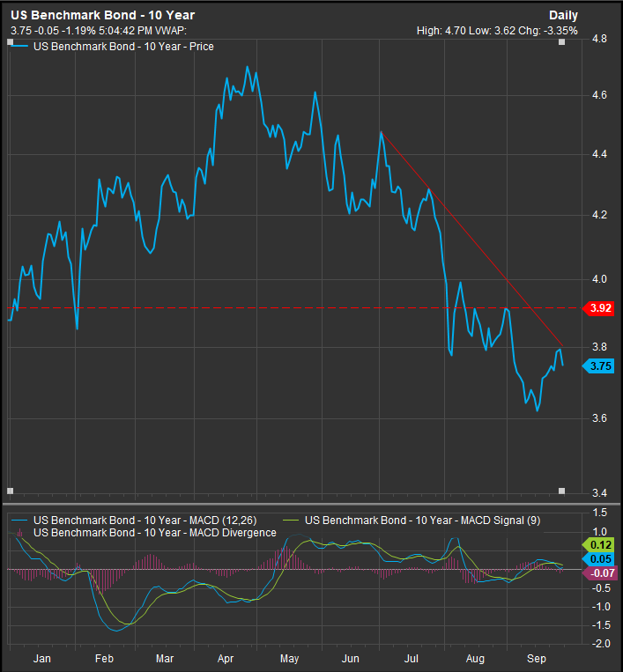The width and height of the screenshot is (623, 672).
Task: Click the bottom-left chart selection handle
Action: click(x=11, y=491)
